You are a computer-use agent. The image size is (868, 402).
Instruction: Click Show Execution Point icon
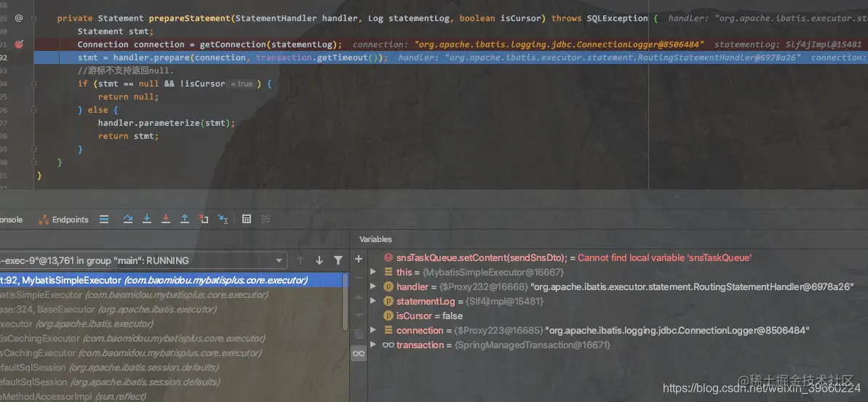[x=104, y=220]
